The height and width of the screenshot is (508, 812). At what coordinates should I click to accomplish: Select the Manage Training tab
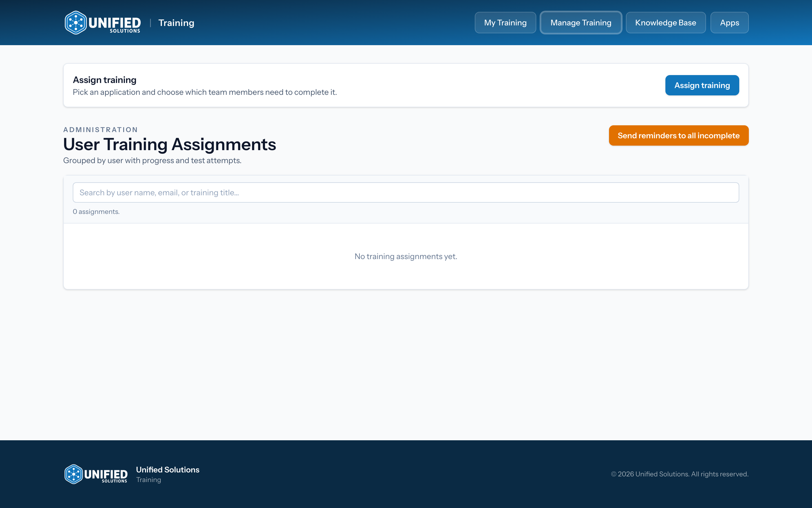click(581, 23)
